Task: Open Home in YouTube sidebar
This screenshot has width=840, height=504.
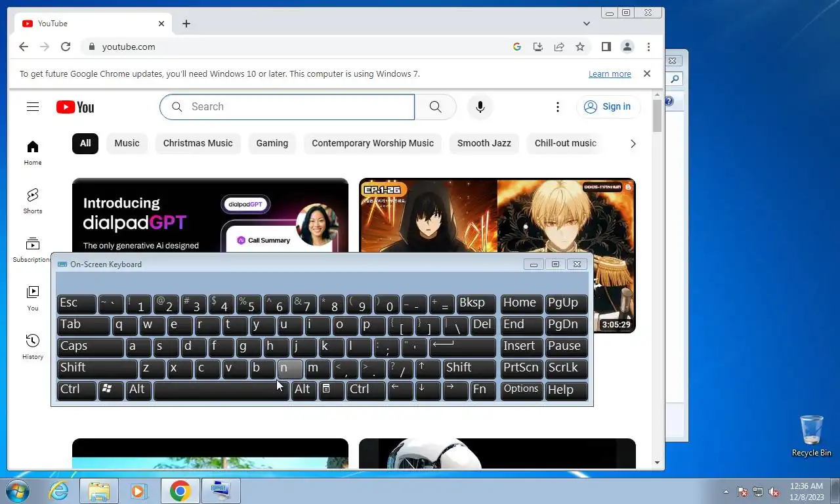Action: tap(33, 153)
